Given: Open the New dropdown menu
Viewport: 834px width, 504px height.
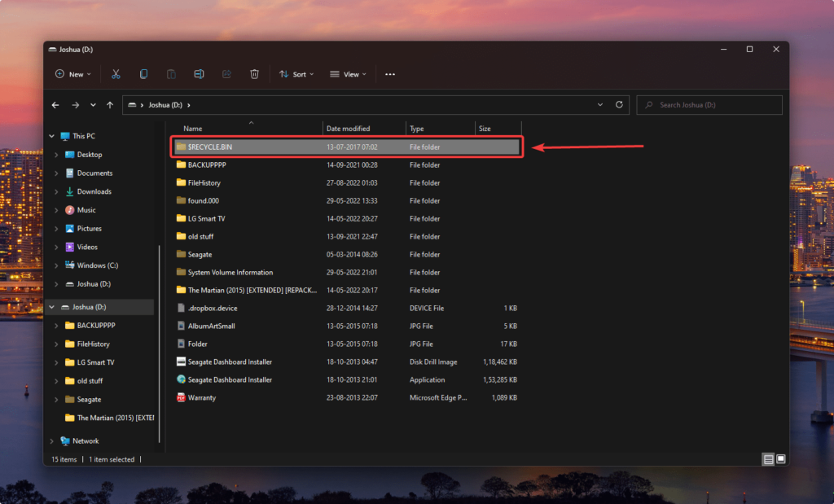Looking at the screenshot, I should [72, 73].
